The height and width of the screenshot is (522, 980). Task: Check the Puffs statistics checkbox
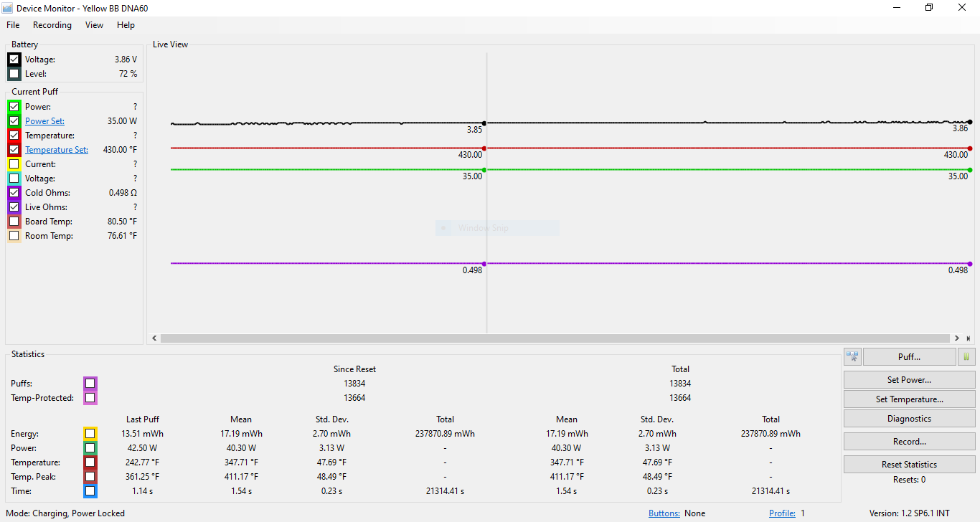(90, 384)
